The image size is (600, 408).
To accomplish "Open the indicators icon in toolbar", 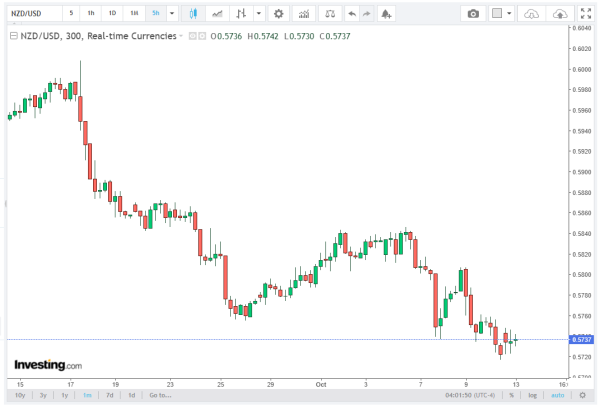I will pos(303,14).
